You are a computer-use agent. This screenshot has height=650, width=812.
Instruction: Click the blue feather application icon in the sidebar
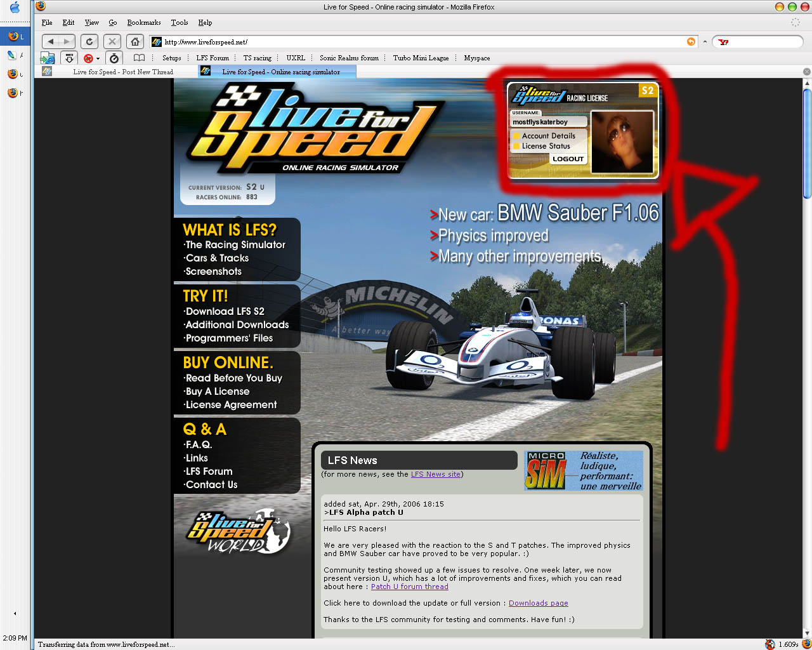pos(12,55)
